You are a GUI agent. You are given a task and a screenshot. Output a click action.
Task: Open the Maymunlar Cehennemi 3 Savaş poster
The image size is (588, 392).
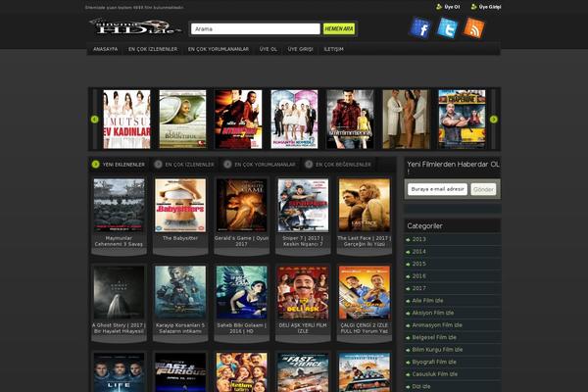point(119,205)
